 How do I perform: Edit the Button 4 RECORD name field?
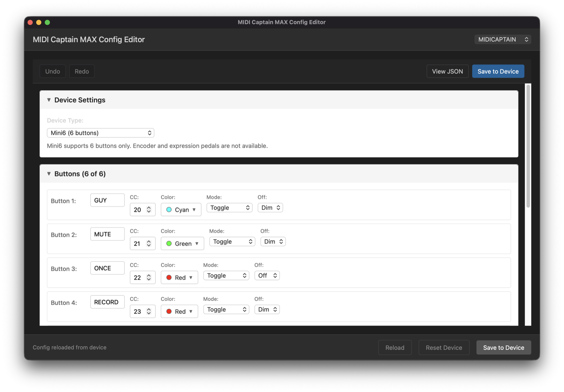point(108,302)
